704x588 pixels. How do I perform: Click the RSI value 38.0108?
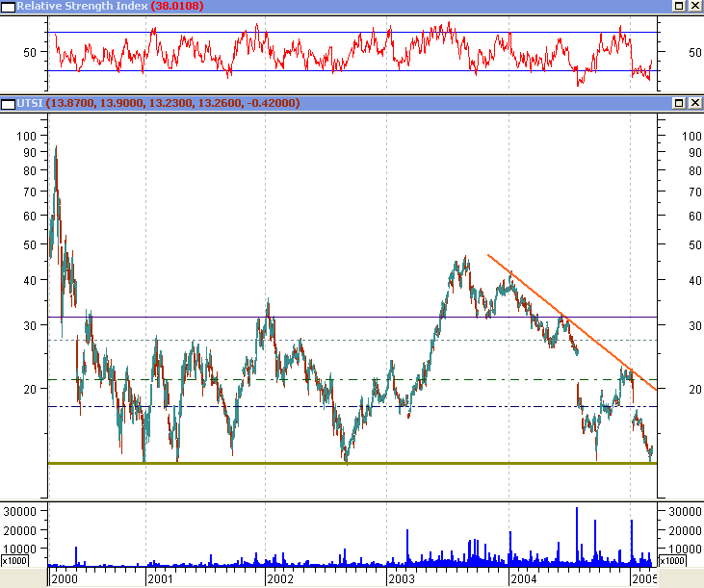(177, 7)
